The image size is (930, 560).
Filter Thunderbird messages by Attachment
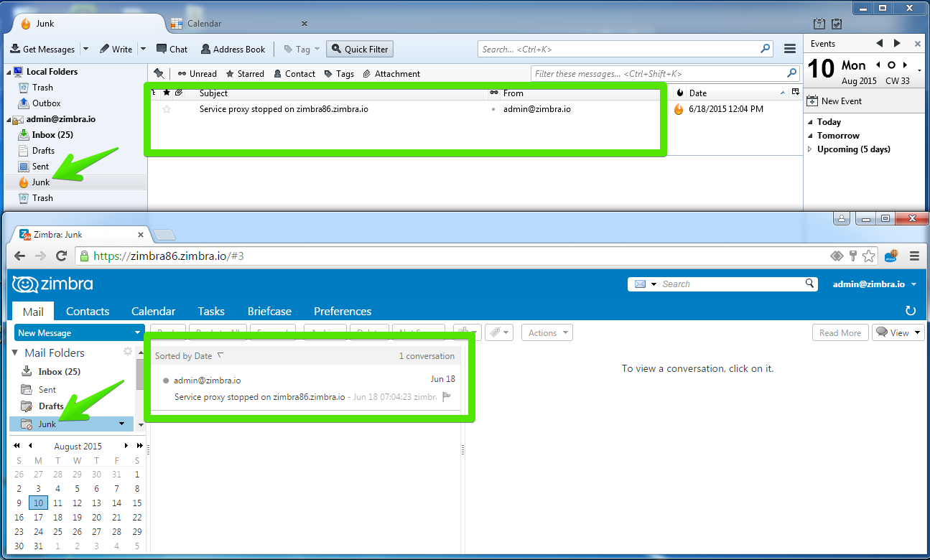[391, 73]
